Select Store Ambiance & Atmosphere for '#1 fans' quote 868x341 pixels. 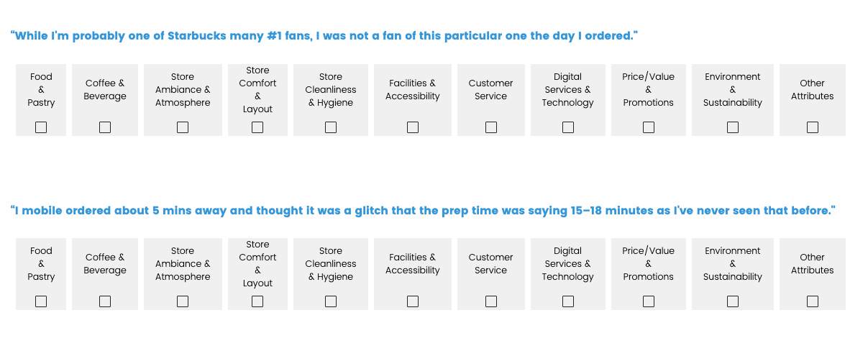click(183, 127)
